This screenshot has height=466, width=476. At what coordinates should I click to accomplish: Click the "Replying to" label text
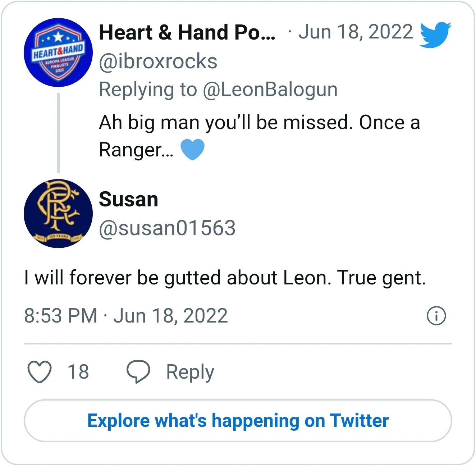(148, 90)
